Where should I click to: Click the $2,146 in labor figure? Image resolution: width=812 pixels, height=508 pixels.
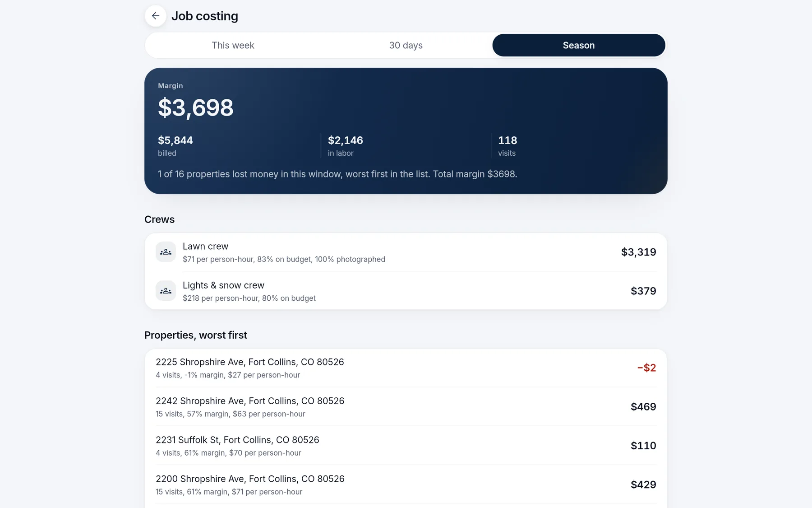(x=346, y=140)
